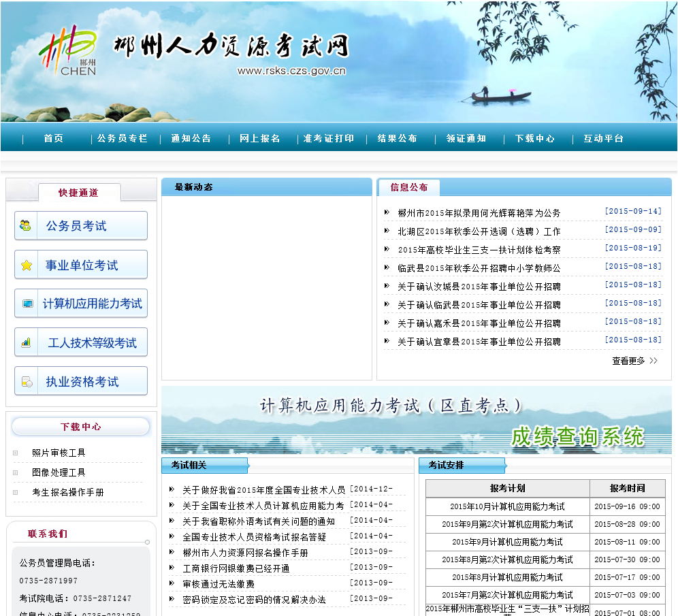This screenshot has height=616, width=678.
Task: Open the 考生报名操作手册 download link
Action: coord(68,492)
